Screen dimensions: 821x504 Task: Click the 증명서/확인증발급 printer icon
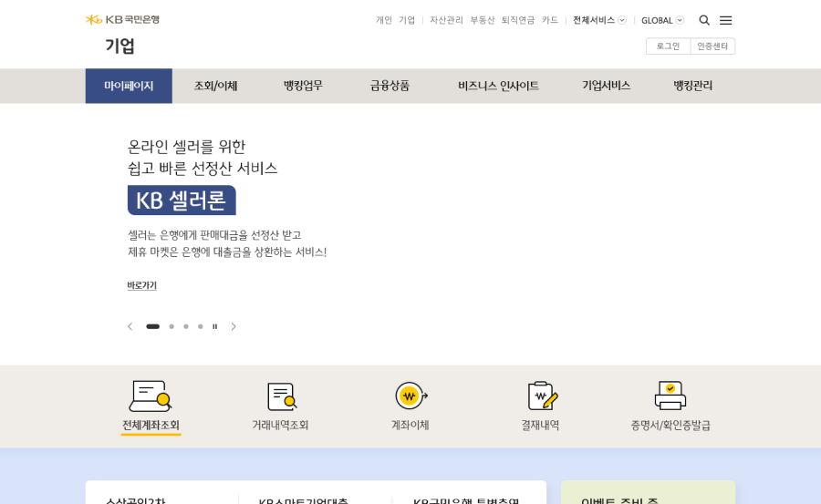coord(670,396)
